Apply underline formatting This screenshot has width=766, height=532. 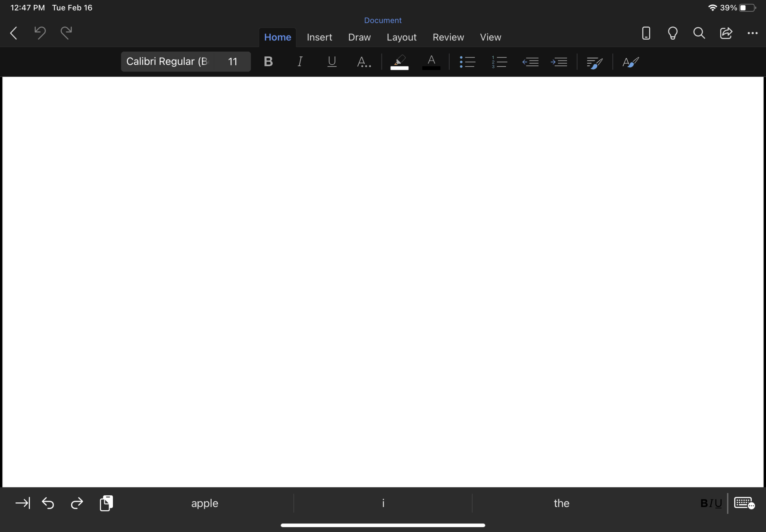click(331, 62)
